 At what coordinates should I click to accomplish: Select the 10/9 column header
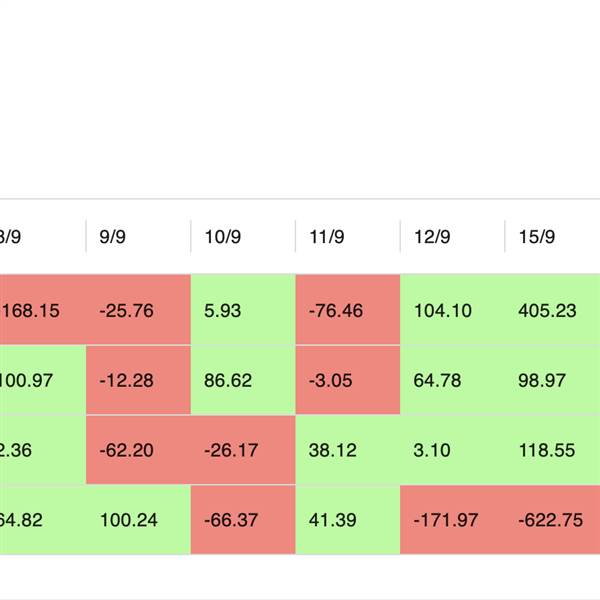(222, 237)
